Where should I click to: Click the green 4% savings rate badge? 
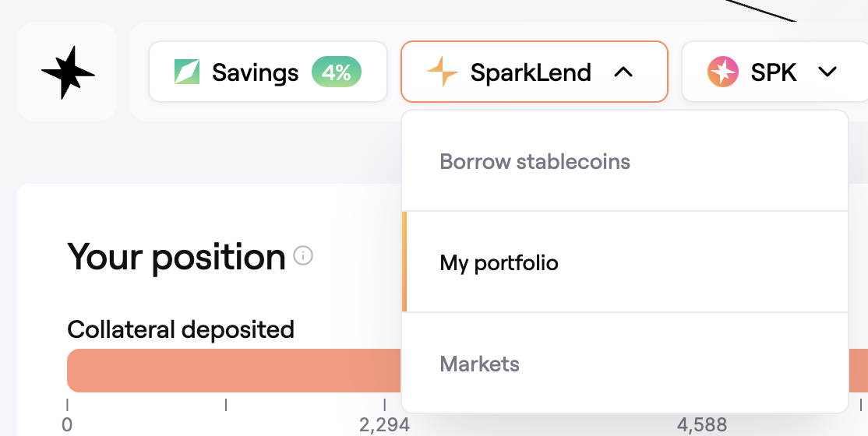(337, 72)
